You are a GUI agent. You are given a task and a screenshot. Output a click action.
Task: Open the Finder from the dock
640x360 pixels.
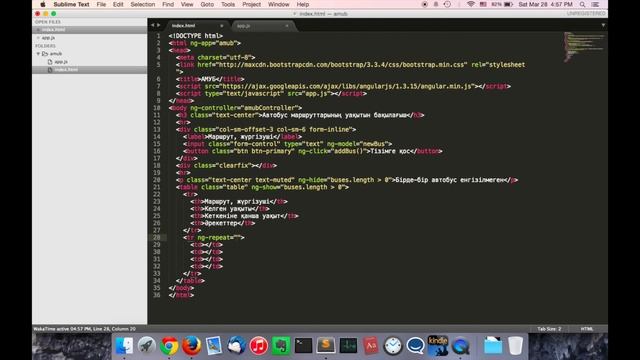coord(124,346)
